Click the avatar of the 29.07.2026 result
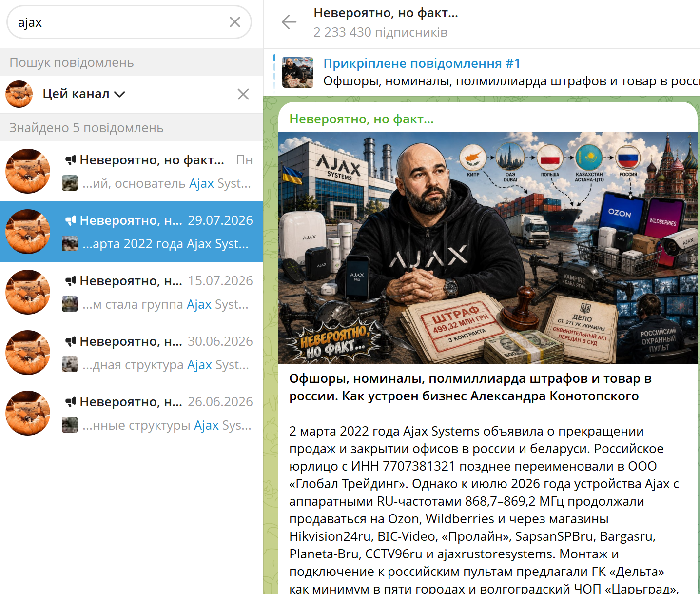Viewport: 700px width, 594px height. (28, 232)
